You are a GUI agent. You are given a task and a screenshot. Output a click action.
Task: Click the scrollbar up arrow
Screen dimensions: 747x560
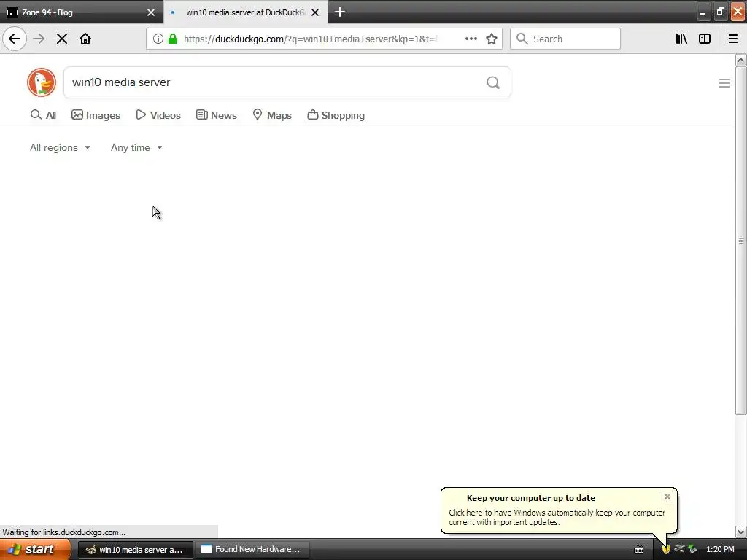(740, 60)
